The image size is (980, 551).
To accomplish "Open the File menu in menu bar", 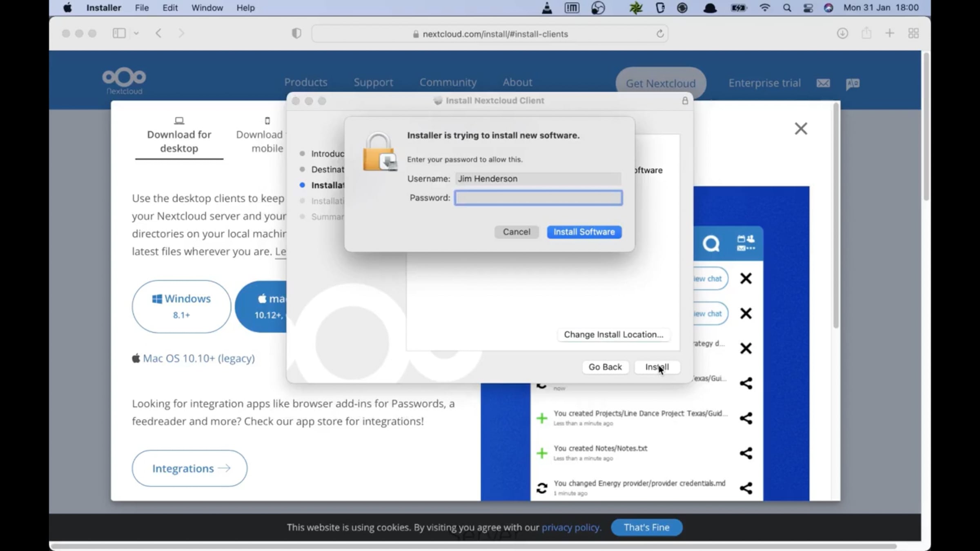I will point(142,8).
